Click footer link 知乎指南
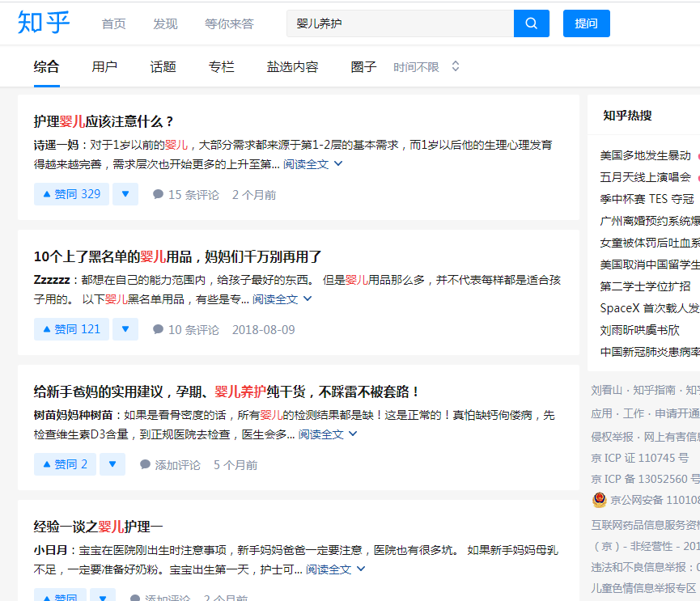 click(654, 391)
